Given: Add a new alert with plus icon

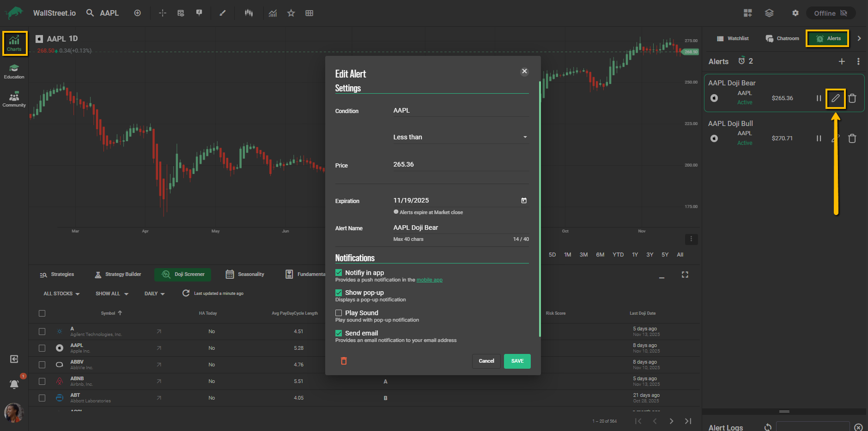Looking at the screenshot, I should pos(842,61).
